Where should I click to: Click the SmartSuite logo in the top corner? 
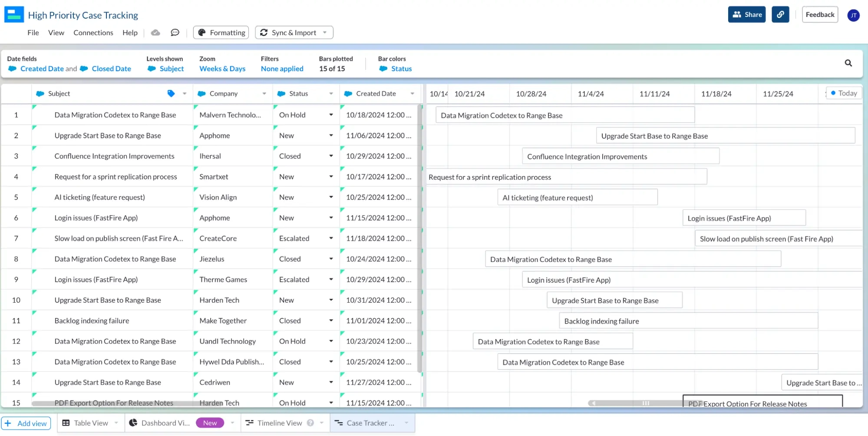click(13, 14)
